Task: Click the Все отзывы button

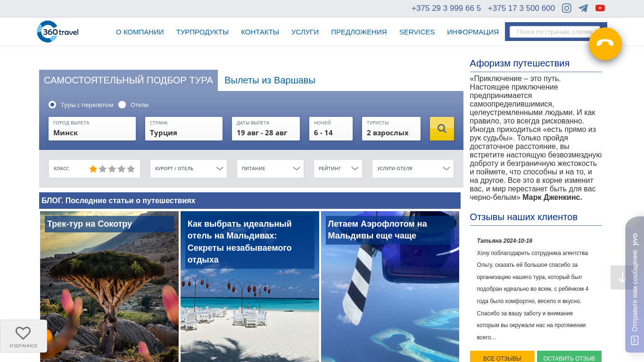Action: point(502,358)
